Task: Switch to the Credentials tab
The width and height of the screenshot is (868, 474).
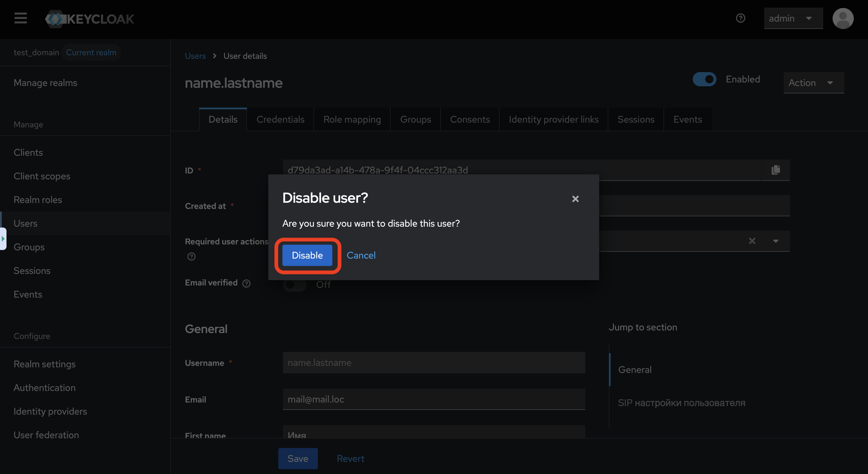Action: (280, 119)
